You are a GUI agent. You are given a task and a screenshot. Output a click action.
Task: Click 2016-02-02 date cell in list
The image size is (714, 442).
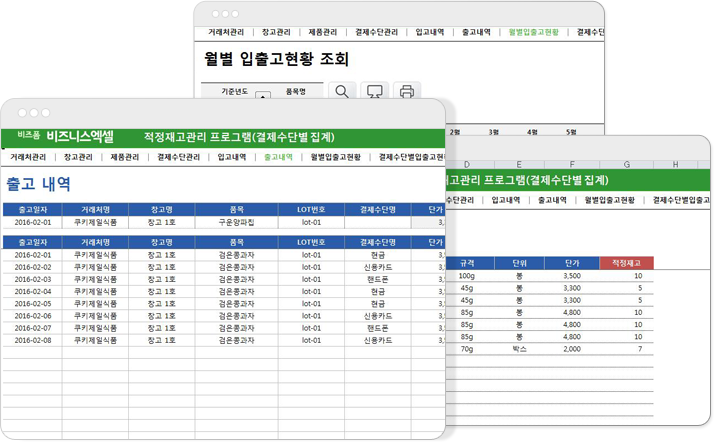33,267
